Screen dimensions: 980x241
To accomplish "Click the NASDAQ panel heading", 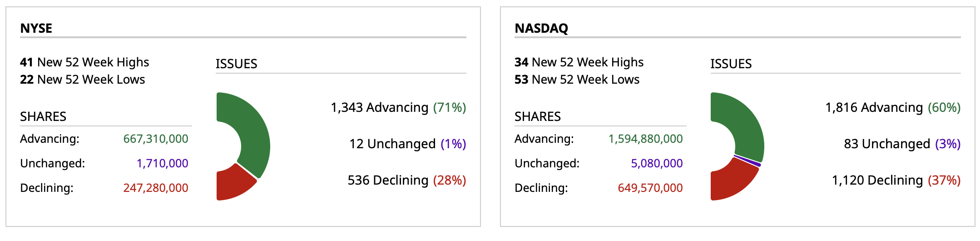I will [541, 28].
